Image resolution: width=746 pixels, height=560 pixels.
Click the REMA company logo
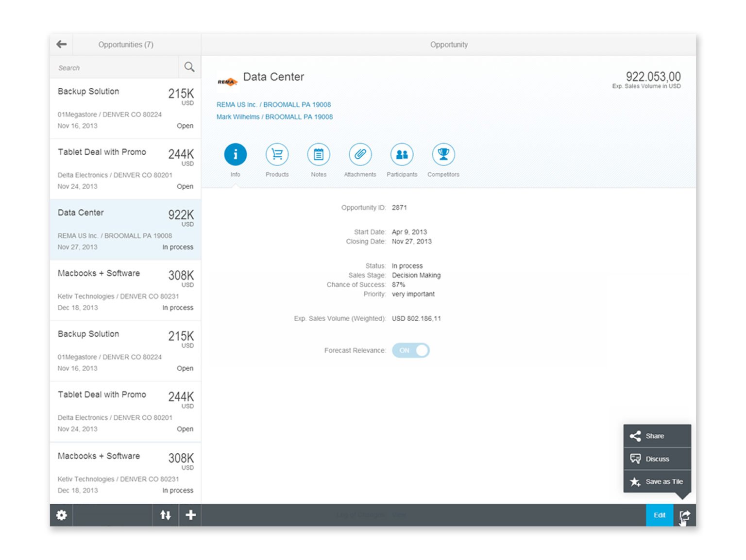227,82
